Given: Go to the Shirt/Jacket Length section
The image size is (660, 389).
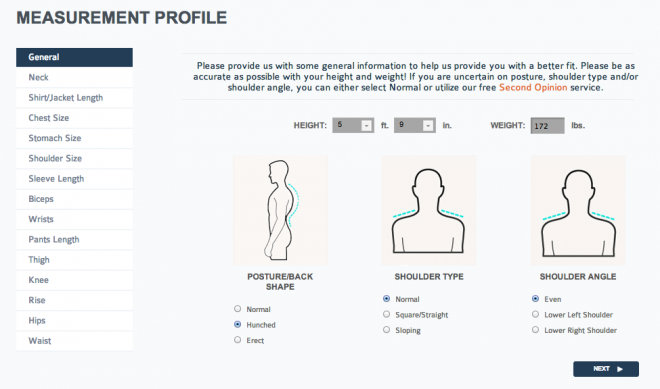Looking at the screenshot, I should coord(75,98).
